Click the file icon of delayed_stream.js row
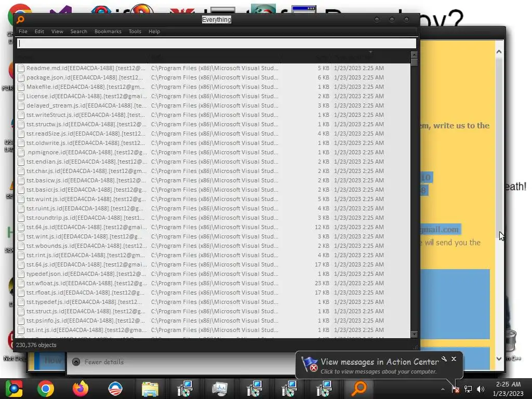532x399 pixels. pos(21,105)
